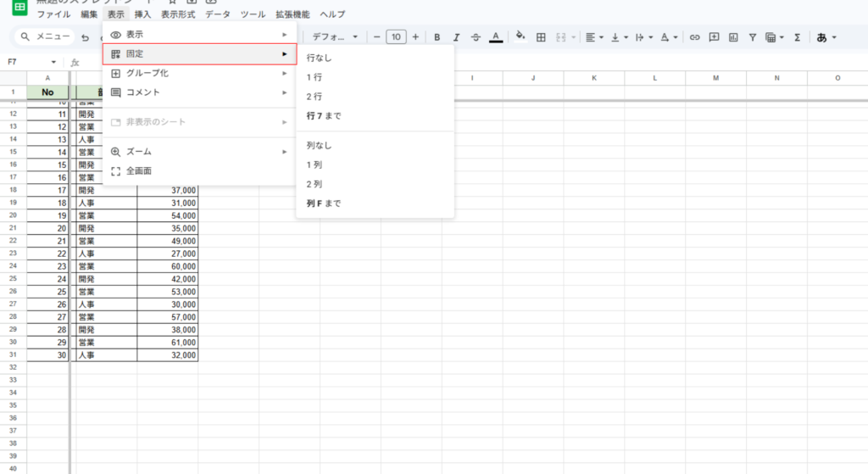868x474 pixels.
Task: Apply strikethrough formatting from toolbar
Action: click(476, 37)
